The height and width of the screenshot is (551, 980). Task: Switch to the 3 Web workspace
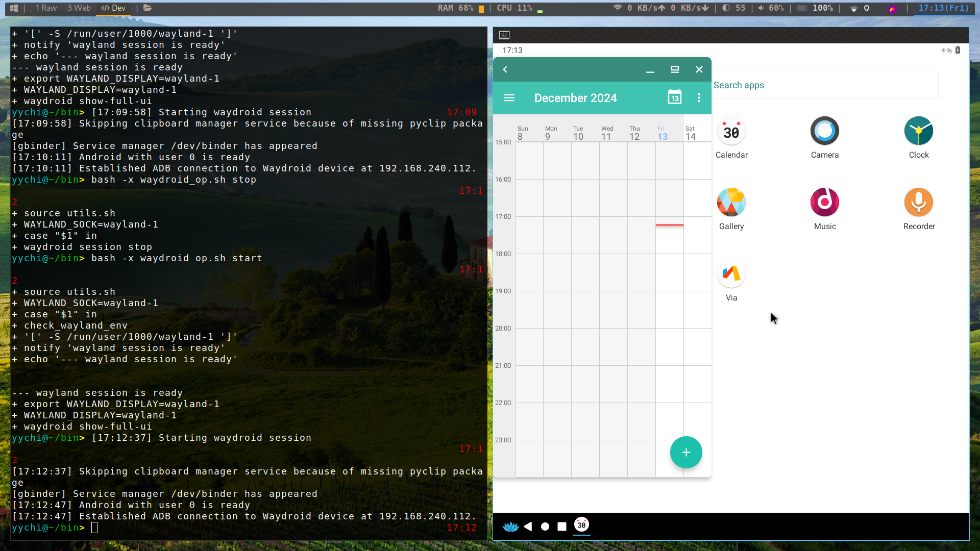(x=79, y=8)
